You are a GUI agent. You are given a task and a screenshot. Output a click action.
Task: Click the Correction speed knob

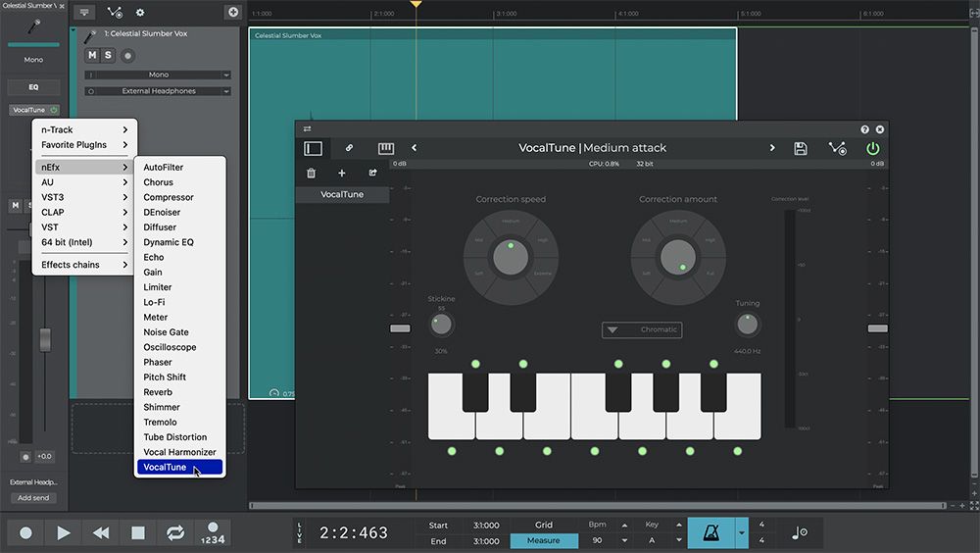click(511, 257)
